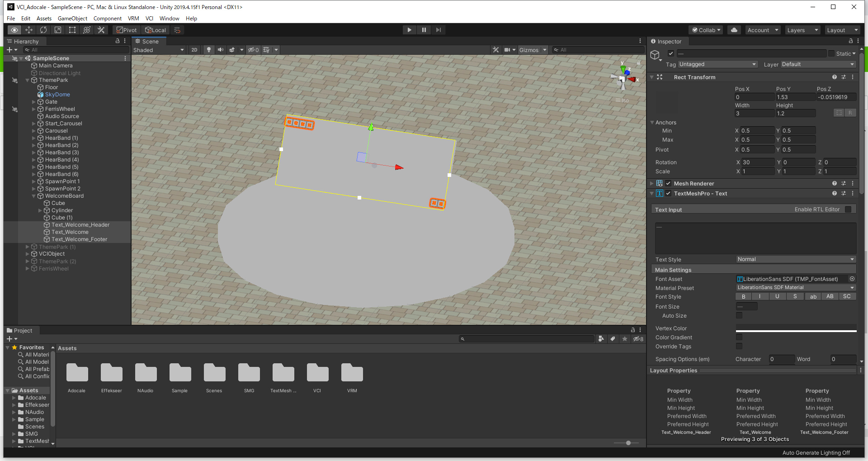The height and width of the screenshot is (461, 868).
Task: Click the Vertex Color swatch
Action: coord(796,328)
